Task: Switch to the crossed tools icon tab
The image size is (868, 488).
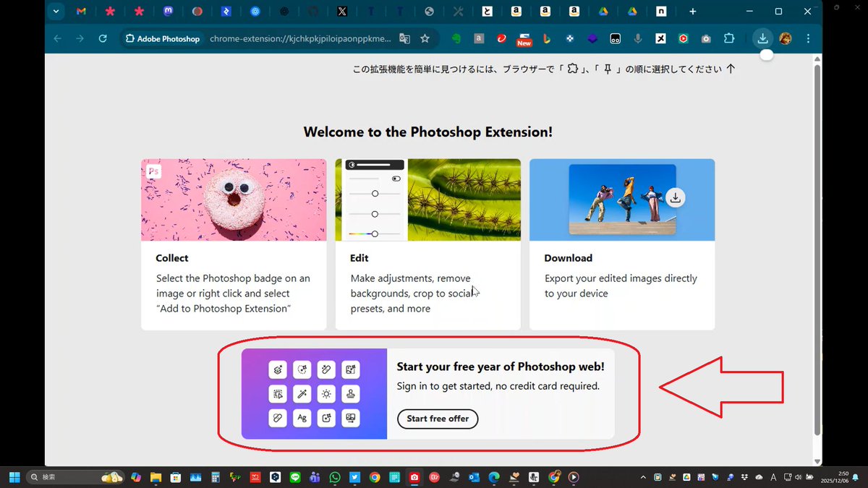Action: click(458, 12)
